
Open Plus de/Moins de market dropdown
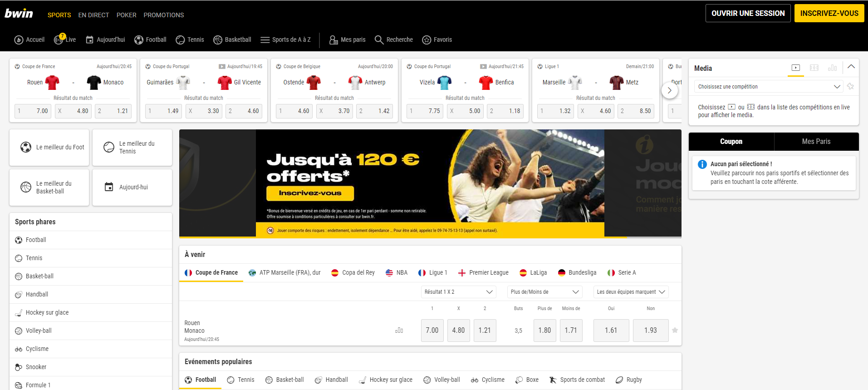544,291
